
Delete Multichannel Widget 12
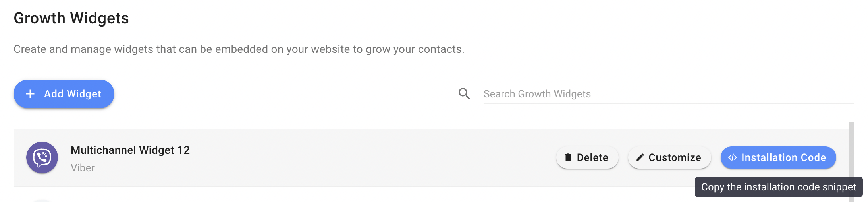tap(587, 158)
